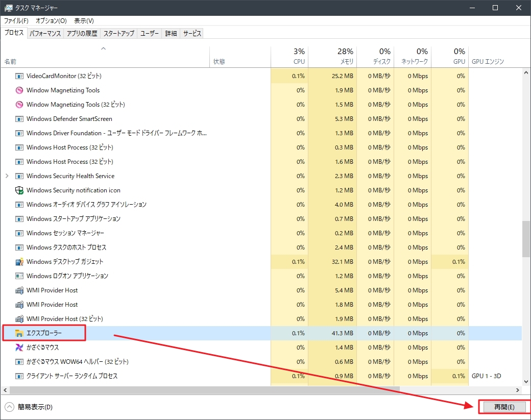Sort by the GPU percentage column header

coord(450,57)
